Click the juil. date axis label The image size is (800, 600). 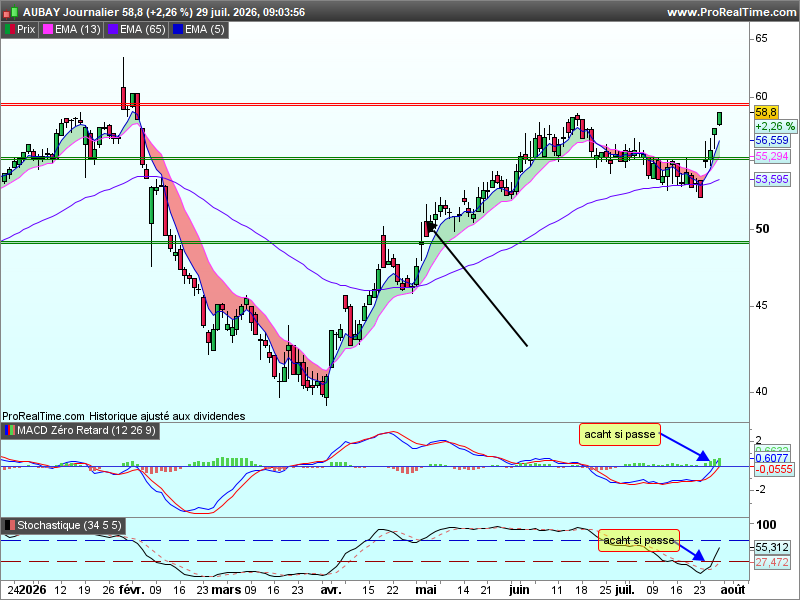tap(624, 590)
